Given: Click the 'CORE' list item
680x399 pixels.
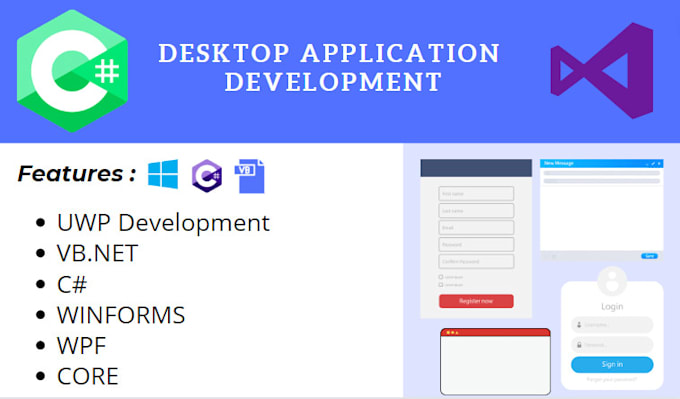Looking at the screenshot, I should tap(88, 376).
